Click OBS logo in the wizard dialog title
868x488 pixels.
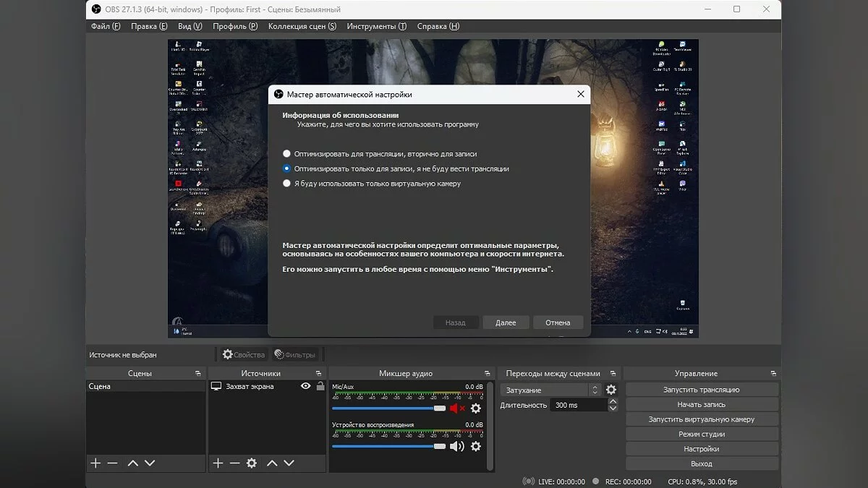pyautogui.click(x=278, y=95)
